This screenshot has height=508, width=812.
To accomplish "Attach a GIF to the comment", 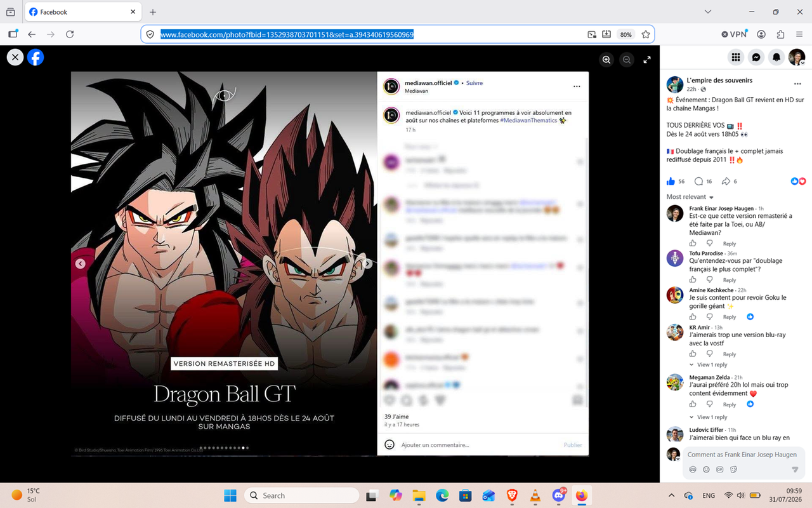I will (720, 469).
